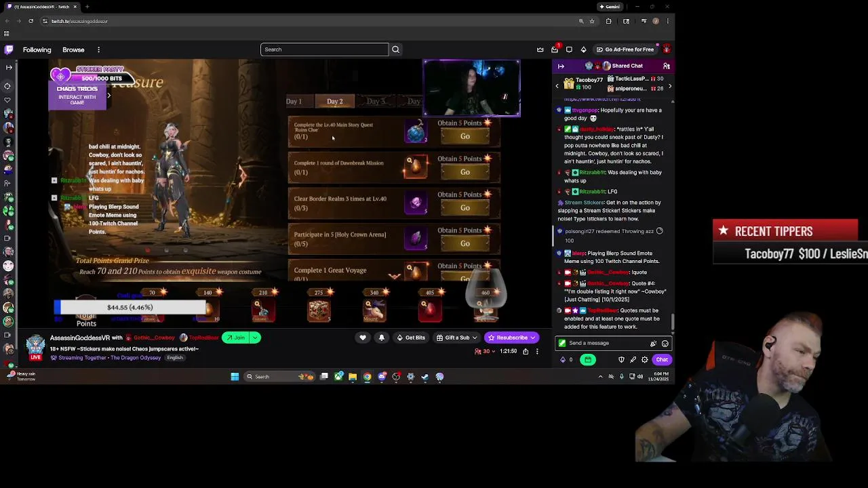Click Go Ad-Free for Free button
Viewport: 868px width, 488px height.
coord(625,49)
